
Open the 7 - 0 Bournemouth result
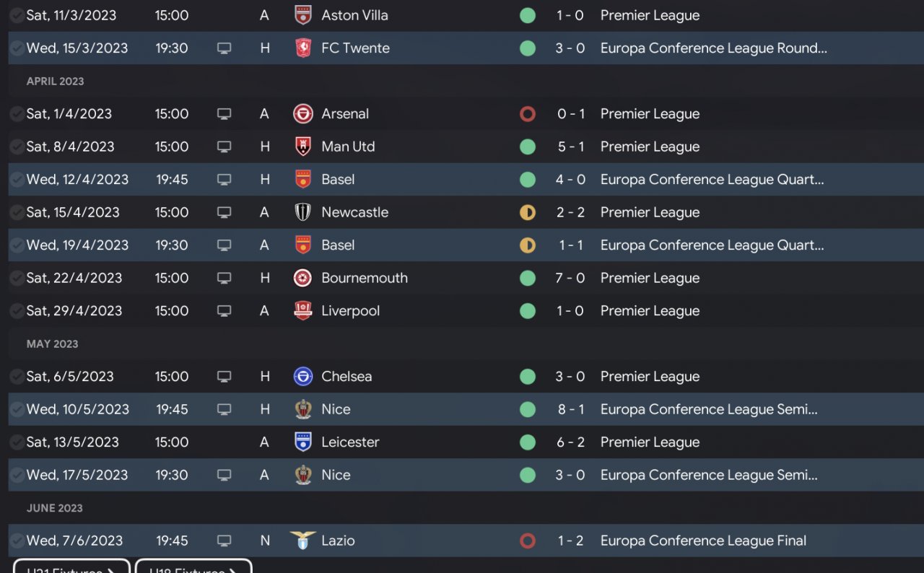click(570, 278)
